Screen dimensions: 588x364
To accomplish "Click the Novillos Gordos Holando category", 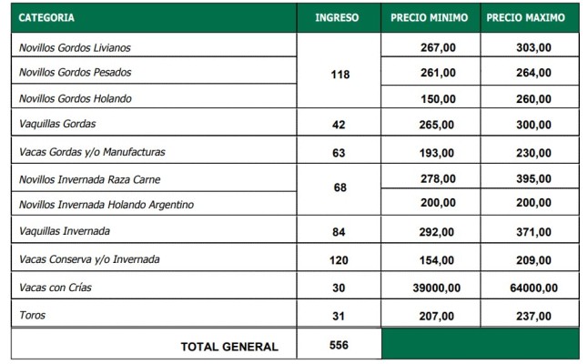I will pyautogui.click(x=154, y=96).
